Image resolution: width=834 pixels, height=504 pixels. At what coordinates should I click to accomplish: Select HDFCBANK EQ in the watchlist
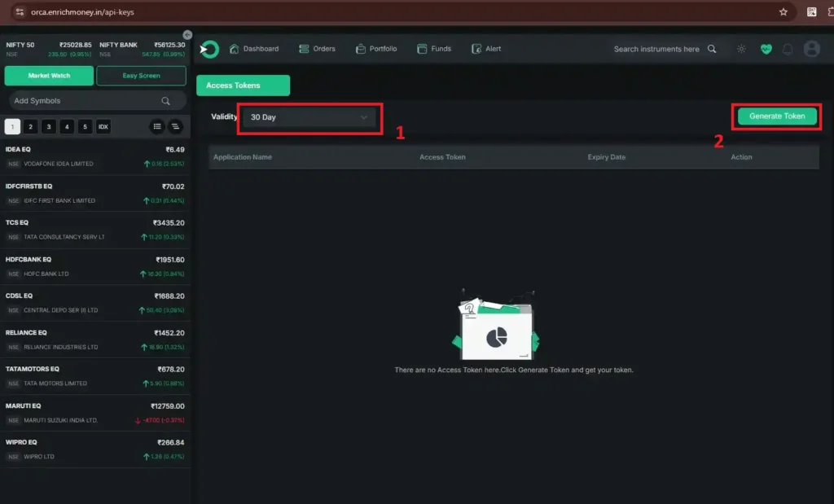pos(95,267)
